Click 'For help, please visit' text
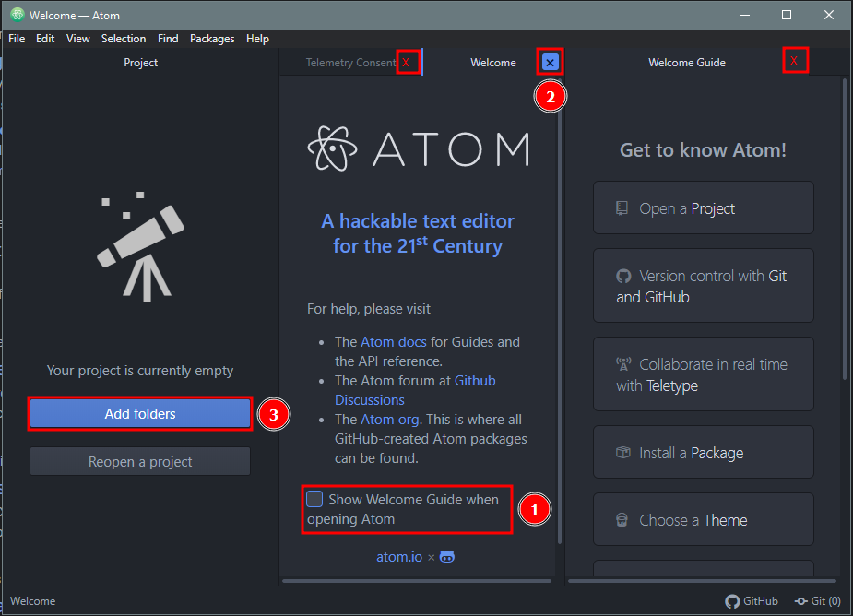 369,309
